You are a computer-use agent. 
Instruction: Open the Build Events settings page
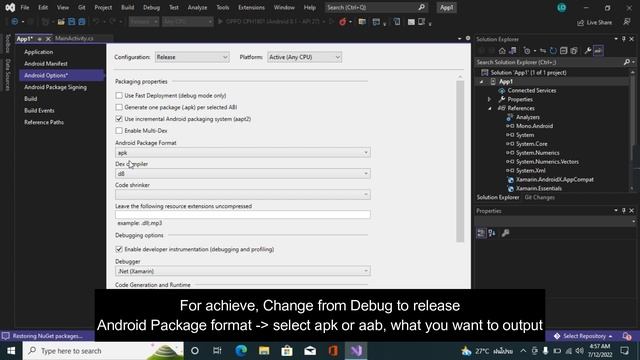coord(39,110)
